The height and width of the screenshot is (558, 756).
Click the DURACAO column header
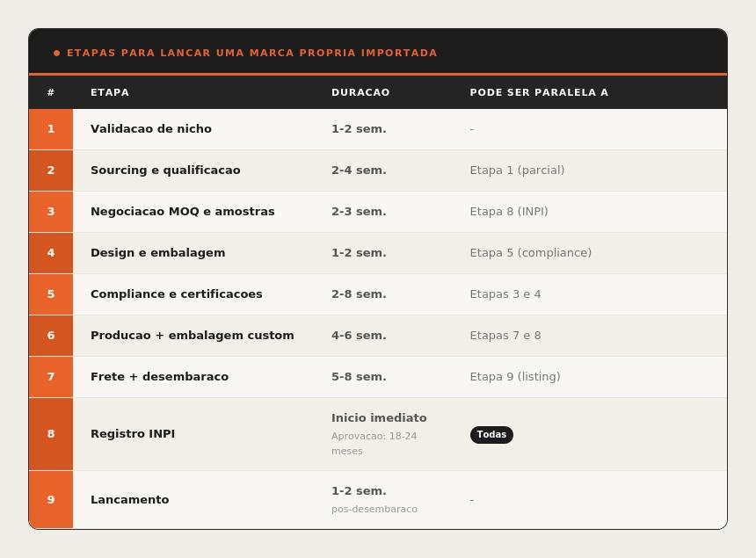coord(360,92)
